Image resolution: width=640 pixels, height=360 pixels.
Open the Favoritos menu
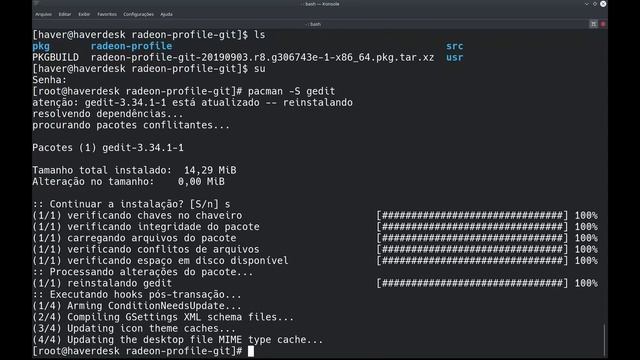point(107,14)
